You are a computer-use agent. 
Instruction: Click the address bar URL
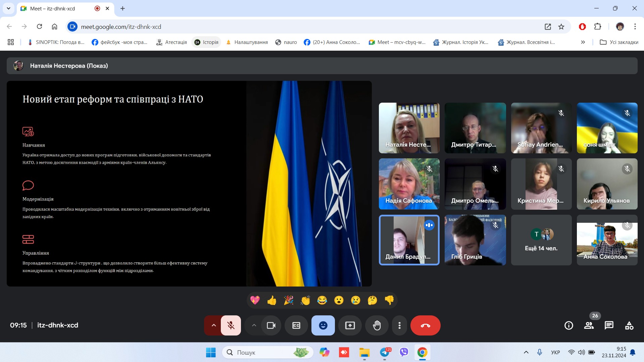click(x=121, y=27)
